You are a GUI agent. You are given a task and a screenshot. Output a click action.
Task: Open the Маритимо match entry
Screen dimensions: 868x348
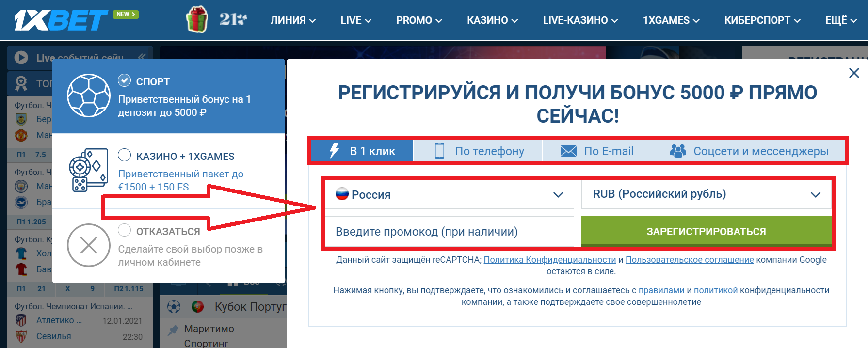209,329
